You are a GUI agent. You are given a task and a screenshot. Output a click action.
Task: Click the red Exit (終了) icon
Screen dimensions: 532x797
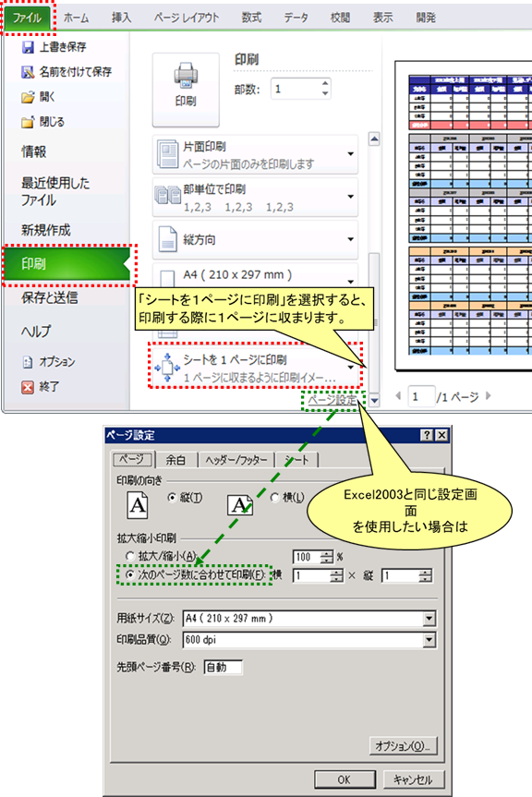(x=28, y=387)
